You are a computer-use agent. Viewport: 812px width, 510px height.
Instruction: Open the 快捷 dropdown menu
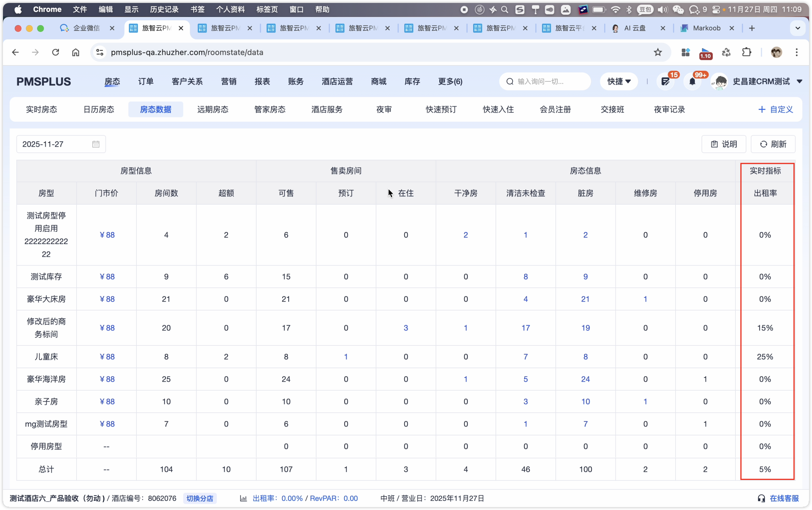coord(618,81)
